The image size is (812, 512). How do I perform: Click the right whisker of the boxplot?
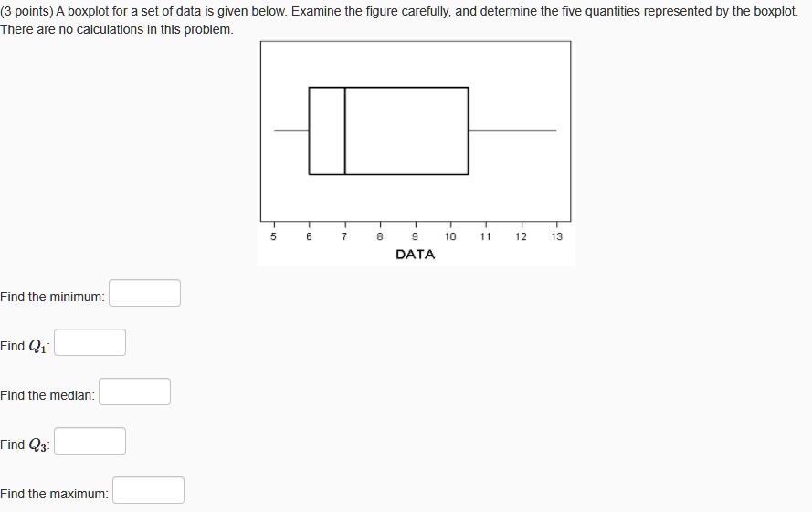point(512,131)
